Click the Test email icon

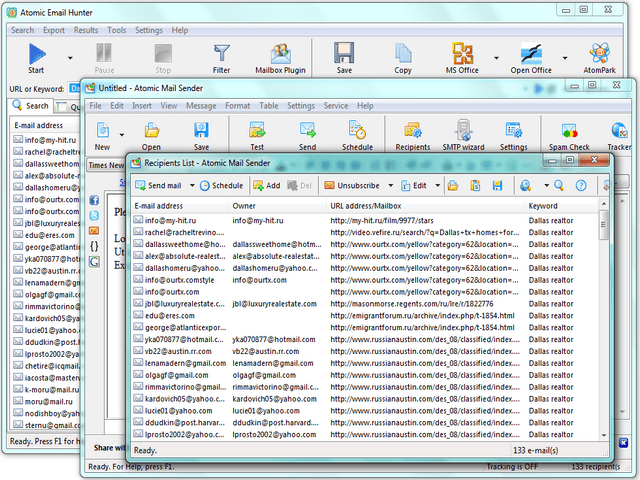pos(256,135)
